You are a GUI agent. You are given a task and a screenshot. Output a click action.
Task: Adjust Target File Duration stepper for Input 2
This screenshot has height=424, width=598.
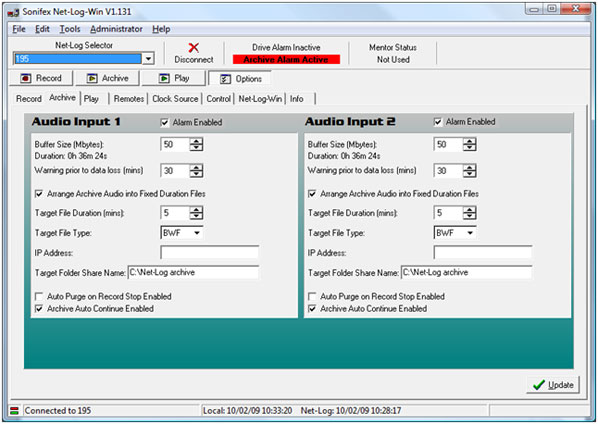coord(469,213)
